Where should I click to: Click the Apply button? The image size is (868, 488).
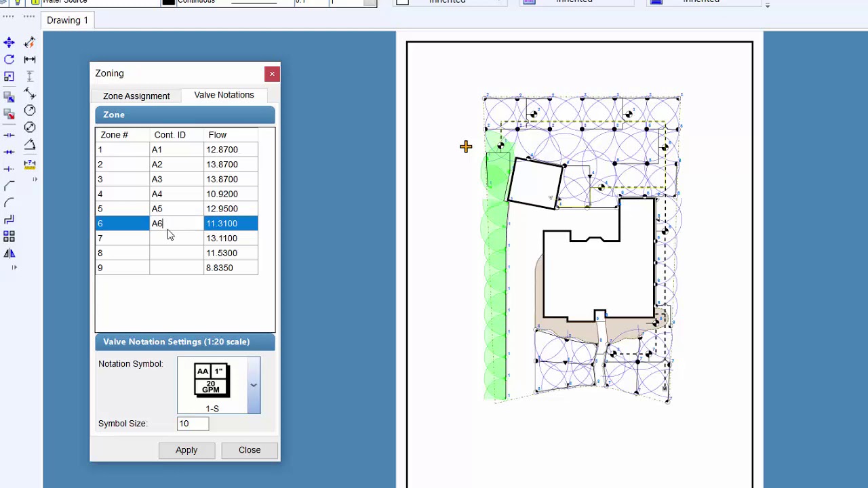coord(186,450)
